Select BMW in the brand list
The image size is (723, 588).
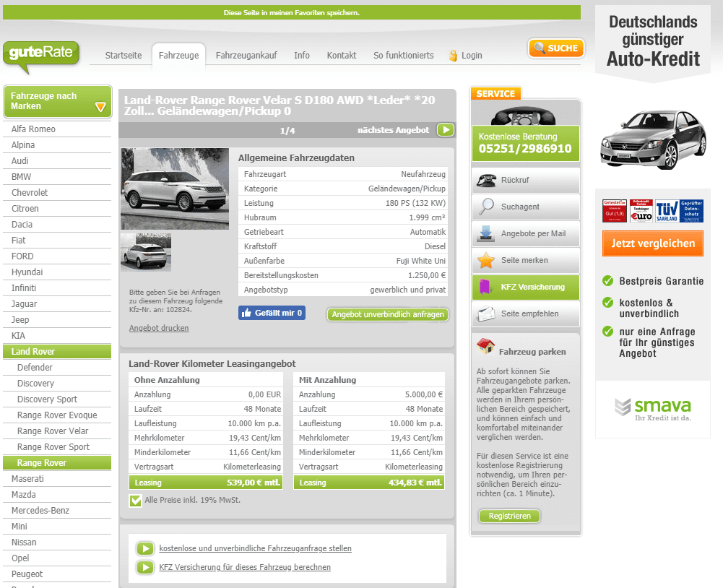[57, 177]
